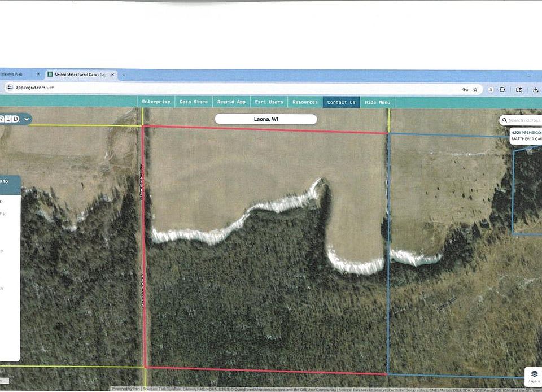Viewport: 542px width, 392px height.
Task: Open the browser extensions puzzle icon
Action: [502, 89]
